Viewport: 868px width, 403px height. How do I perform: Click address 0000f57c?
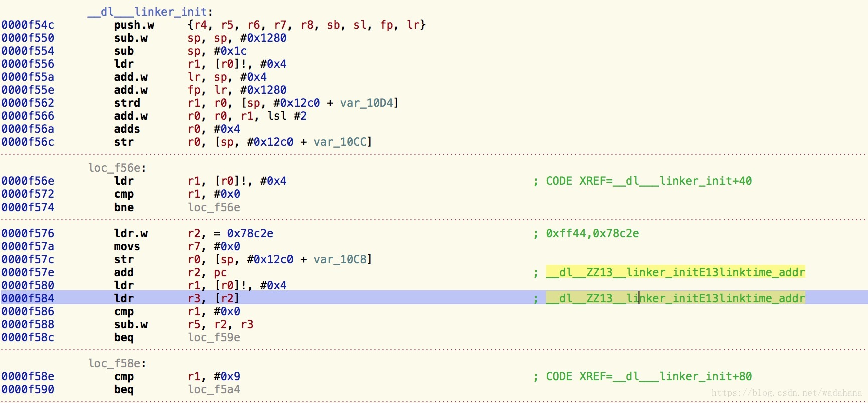(x=28, y=259)
